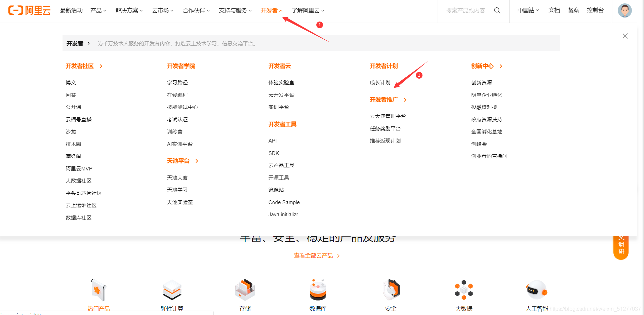Open the SDK developer tool link
This screenshot has height=315, width=644.
274,153
